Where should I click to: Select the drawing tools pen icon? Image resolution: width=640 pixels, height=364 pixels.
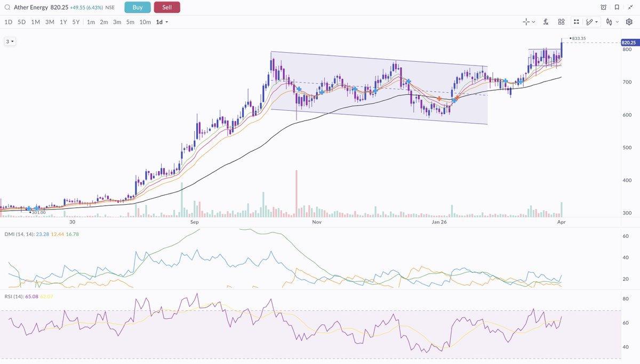click(590, 22)
